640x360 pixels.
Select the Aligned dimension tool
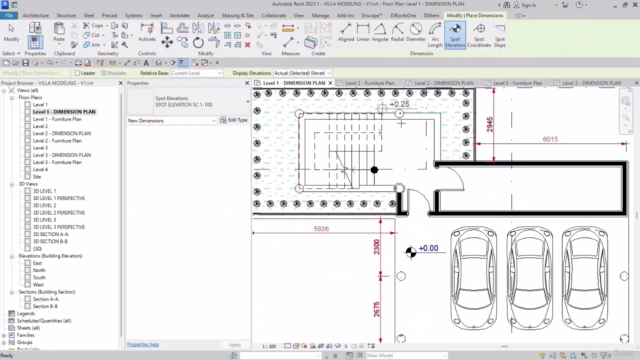point(346,32)
